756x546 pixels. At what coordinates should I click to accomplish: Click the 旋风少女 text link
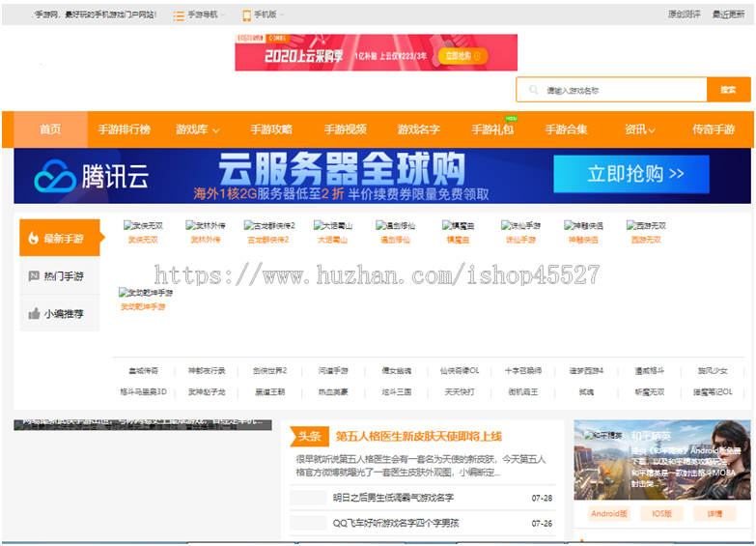click(x=713, y=371)
